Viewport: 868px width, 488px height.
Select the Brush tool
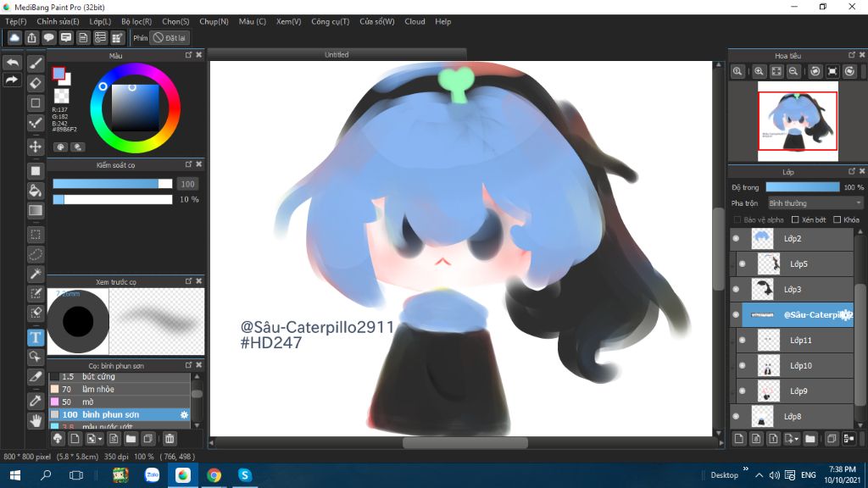36,63
